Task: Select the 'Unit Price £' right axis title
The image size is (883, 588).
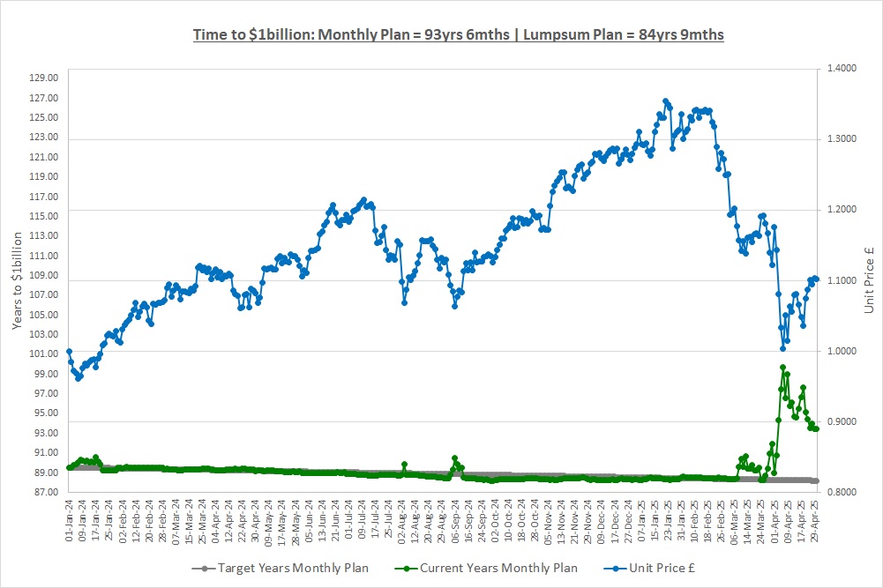Action: click(x=868, y=280)
